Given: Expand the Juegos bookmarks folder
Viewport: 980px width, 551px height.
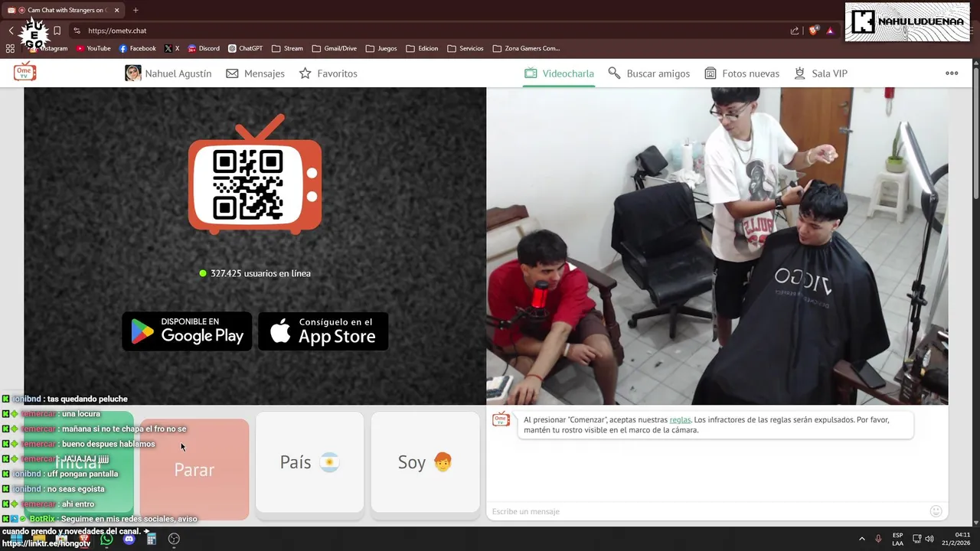Looking at the screenshot, I should [x=381, y=48].
